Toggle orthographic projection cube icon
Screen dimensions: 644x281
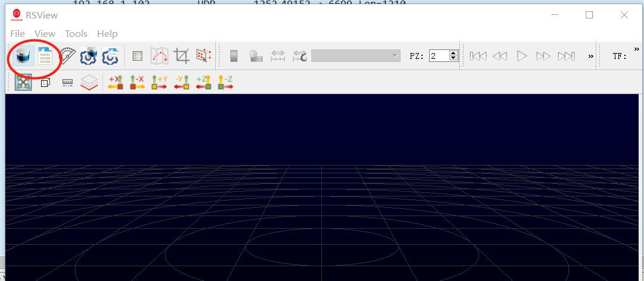pyautogui.click(x=45, y=83)
